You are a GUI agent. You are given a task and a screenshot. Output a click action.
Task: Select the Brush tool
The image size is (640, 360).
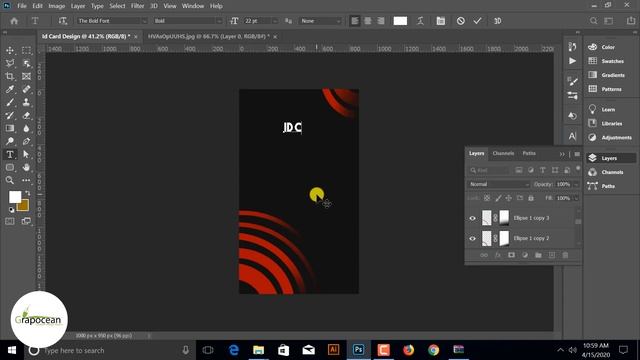tap(10, 102)
